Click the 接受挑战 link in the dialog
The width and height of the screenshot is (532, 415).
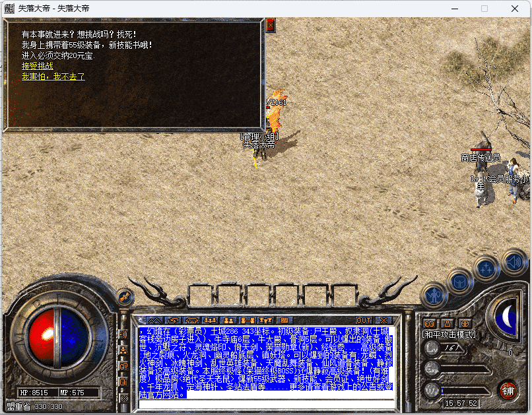tap(38, 66)
